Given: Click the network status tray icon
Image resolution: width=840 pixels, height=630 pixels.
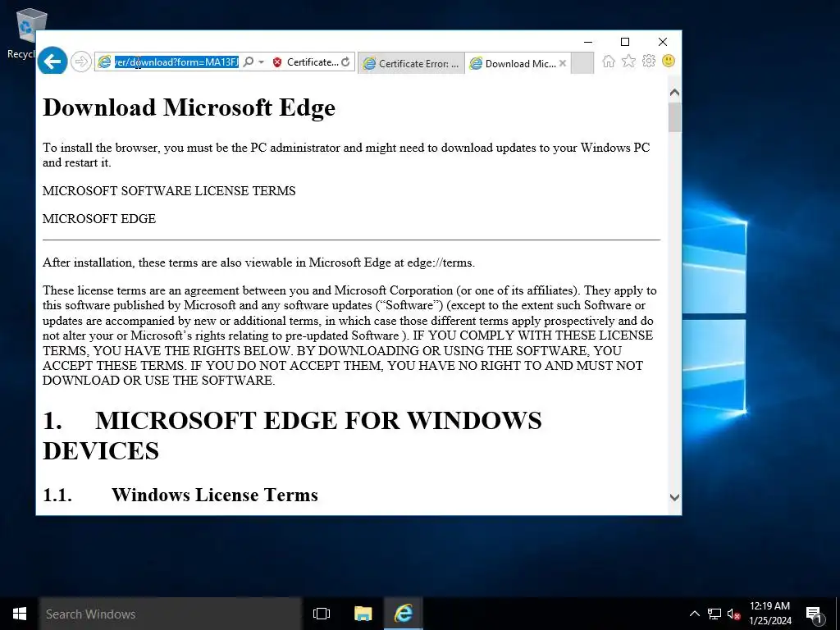Looking at the screenshot, I should pyautogui.click(x=714, y=614).
